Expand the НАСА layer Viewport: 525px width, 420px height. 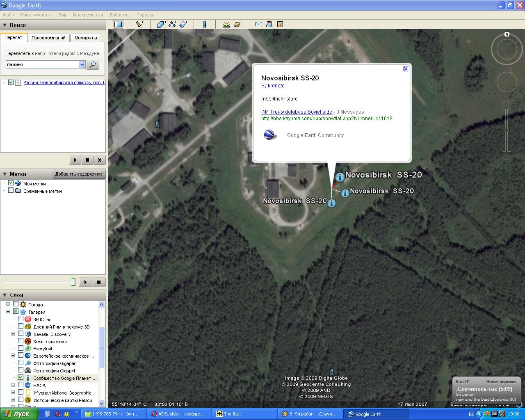[x=13, y=386]
